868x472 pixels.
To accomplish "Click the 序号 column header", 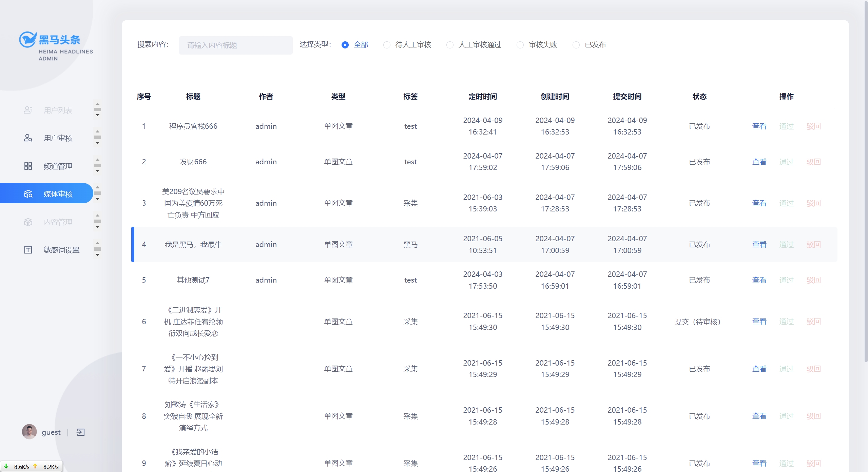I will (144, 97).
